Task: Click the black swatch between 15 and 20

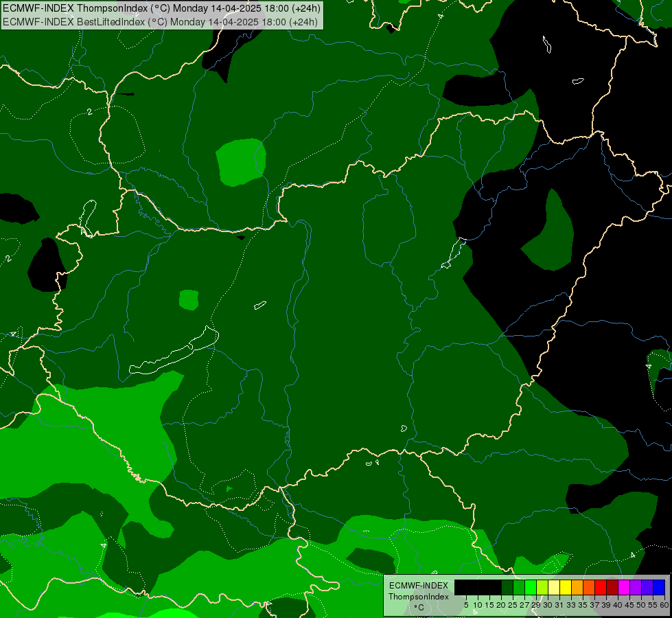Action: pyautogui.click(x=496, y=587)
